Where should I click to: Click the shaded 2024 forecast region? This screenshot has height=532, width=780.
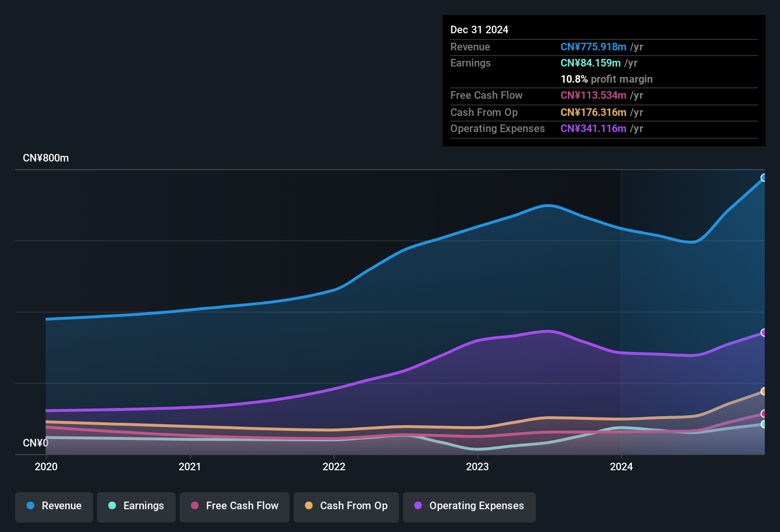pos(694,285)
